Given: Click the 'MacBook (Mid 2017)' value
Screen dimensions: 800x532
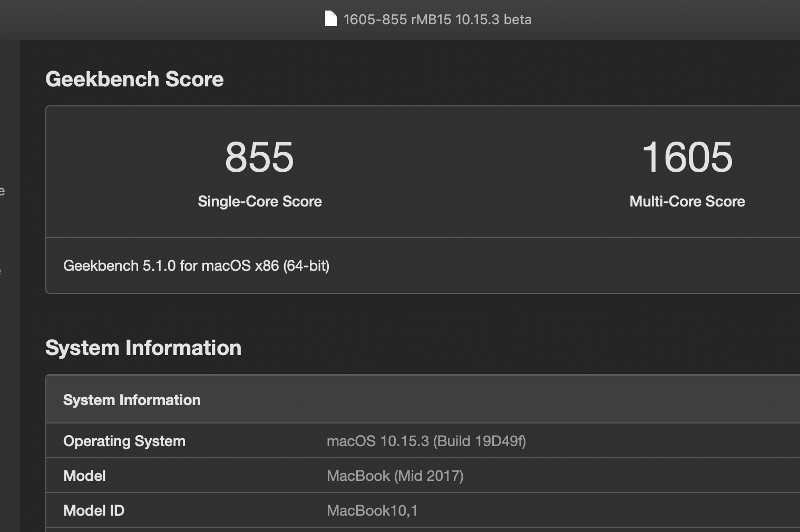Looking at the screenshot, I should [395, 476].
